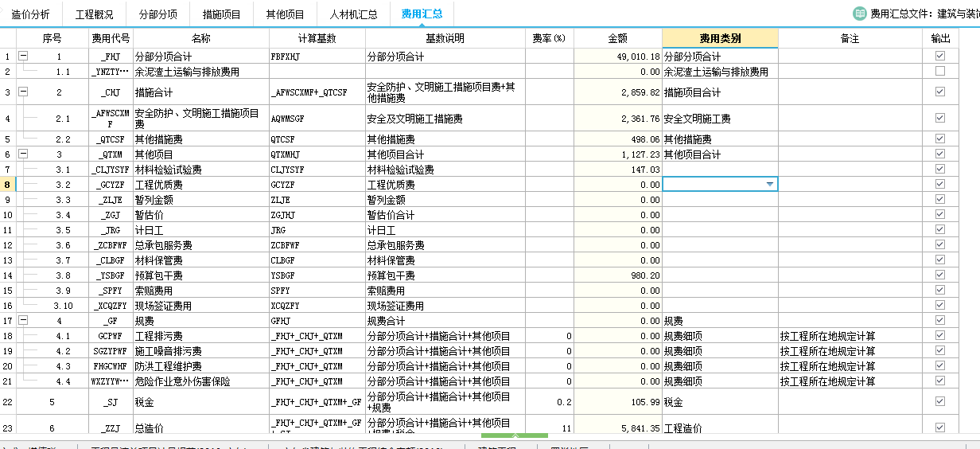This screenshot has width=980, height=449.
Task: Click 备注 cell for 工程排污费 row
Action: (x=850, y=336)
